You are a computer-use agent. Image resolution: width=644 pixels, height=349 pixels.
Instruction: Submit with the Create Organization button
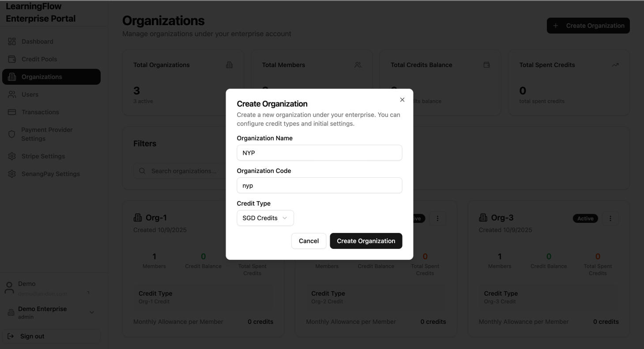click(x=365, y=241)
